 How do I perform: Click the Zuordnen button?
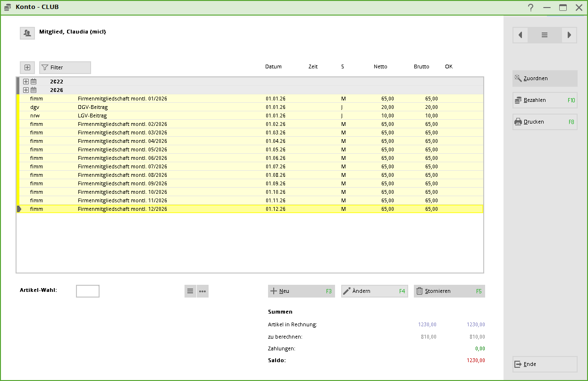545,78
